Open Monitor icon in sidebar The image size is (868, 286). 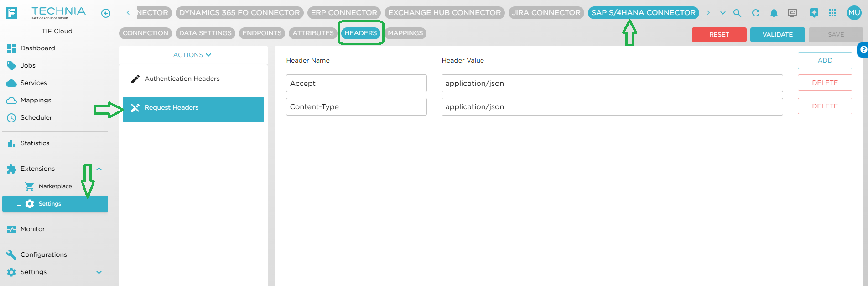11,229
